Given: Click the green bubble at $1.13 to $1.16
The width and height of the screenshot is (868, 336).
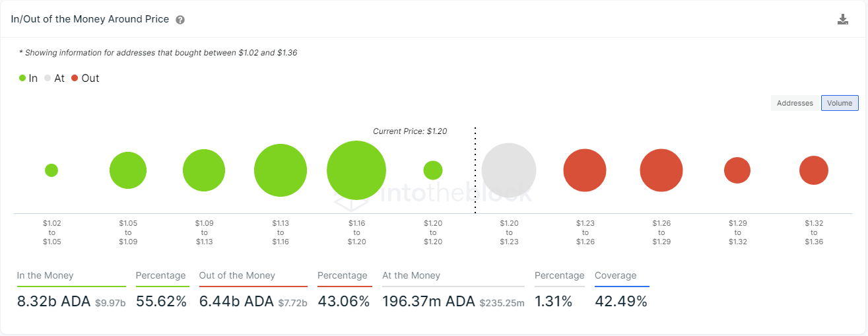Looking at the screenshot, I should pos(281,170).
